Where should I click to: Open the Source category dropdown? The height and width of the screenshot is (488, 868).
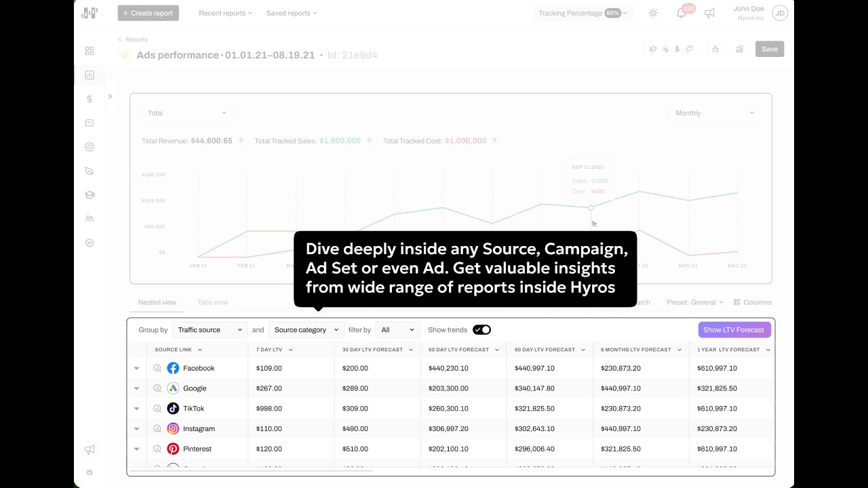coord(306,330)
